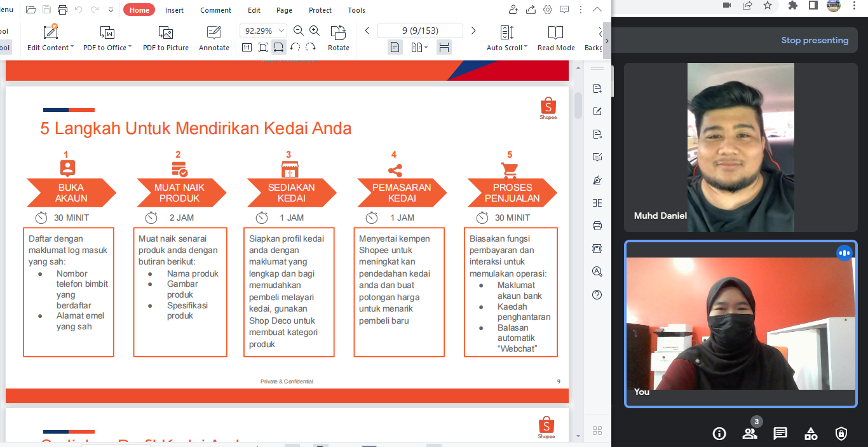Image resolution: width=868 pixels, height=447 pixels.
Task: Click the edit pencil icon in right sidebar
Action: 597,111
